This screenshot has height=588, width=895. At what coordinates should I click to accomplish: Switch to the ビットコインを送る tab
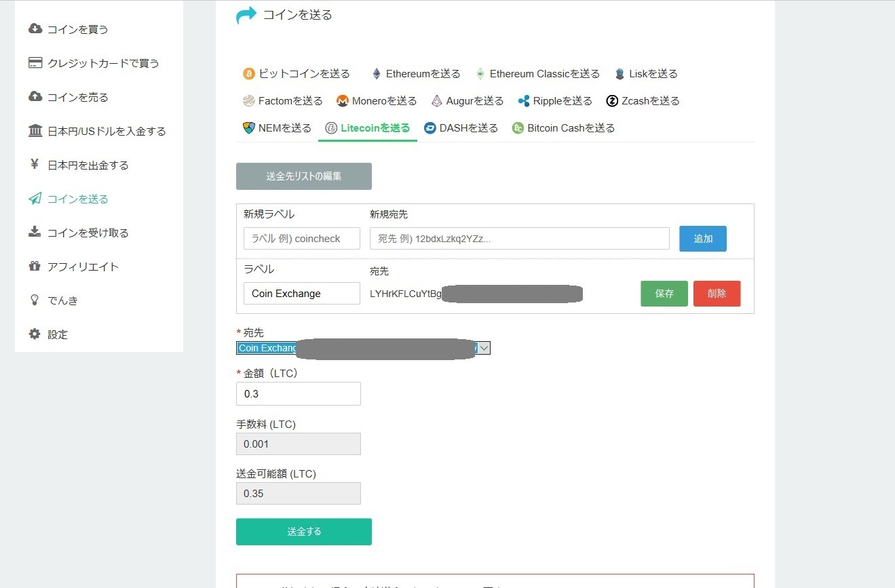point(297,73)
